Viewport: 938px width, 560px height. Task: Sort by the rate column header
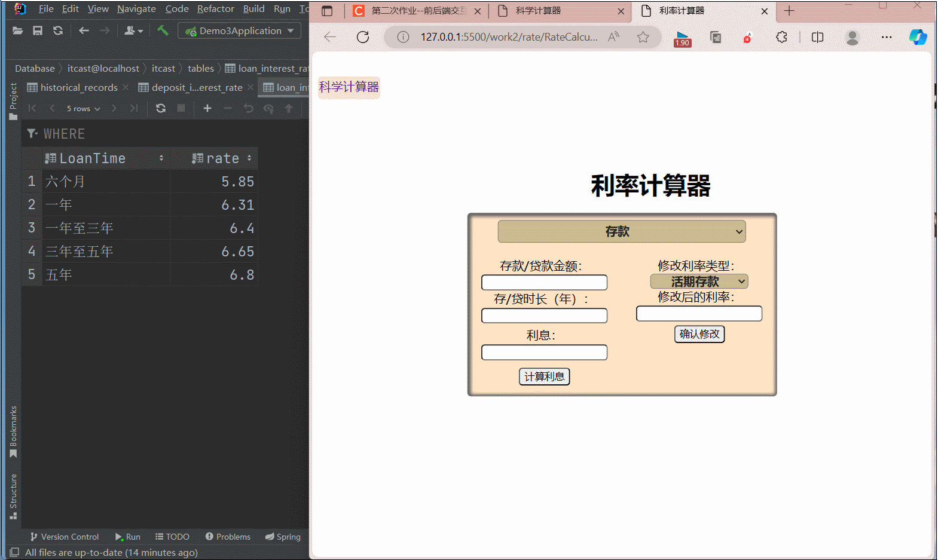pyautogui.click(x=222, y=158)
